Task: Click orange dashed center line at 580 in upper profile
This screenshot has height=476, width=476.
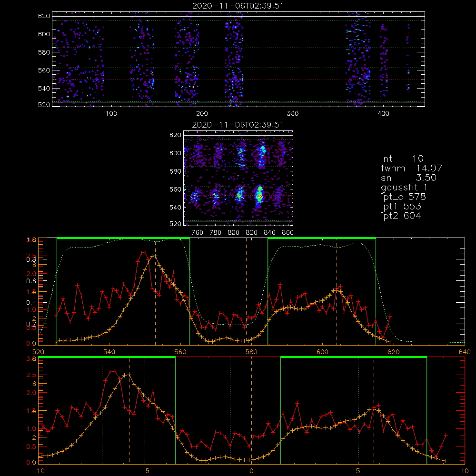Action: (x=246, y=291)
